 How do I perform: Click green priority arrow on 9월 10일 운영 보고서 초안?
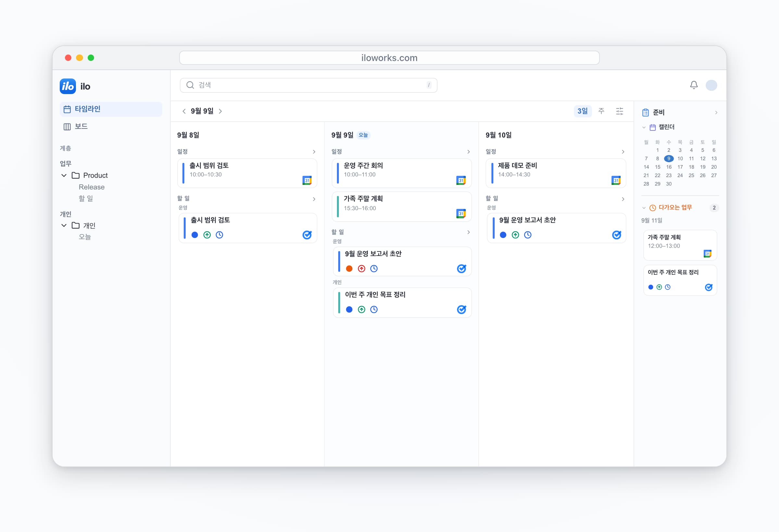click(x=515, y=235)
